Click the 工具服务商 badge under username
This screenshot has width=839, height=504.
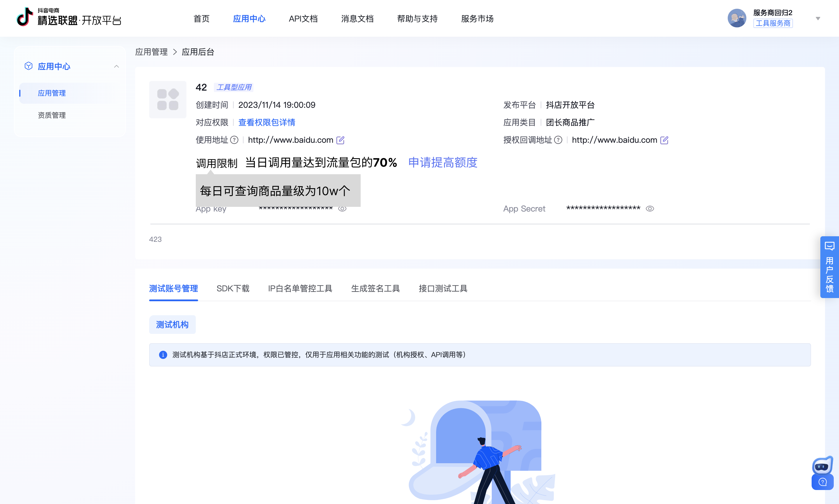773,23
